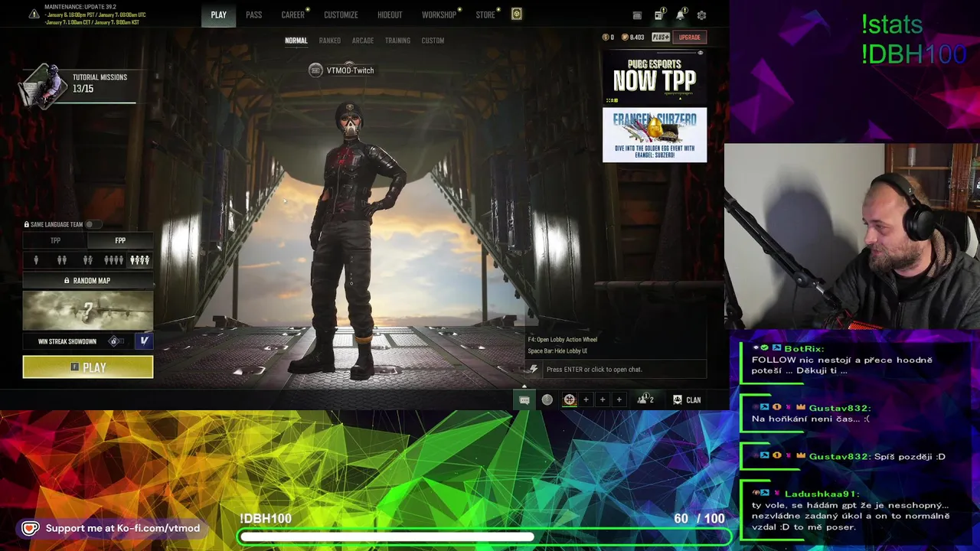Open the calendar icon in top bar
Screen dimensions: 980x551
point(637,15)
